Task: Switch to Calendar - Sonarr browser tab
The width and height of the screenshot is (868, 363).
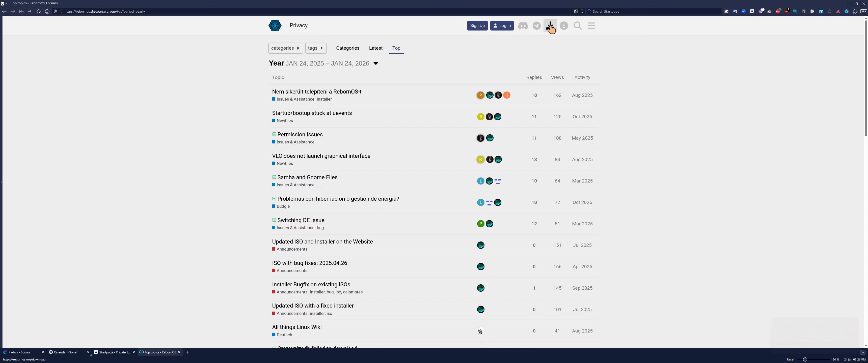Action: point(66,352)
